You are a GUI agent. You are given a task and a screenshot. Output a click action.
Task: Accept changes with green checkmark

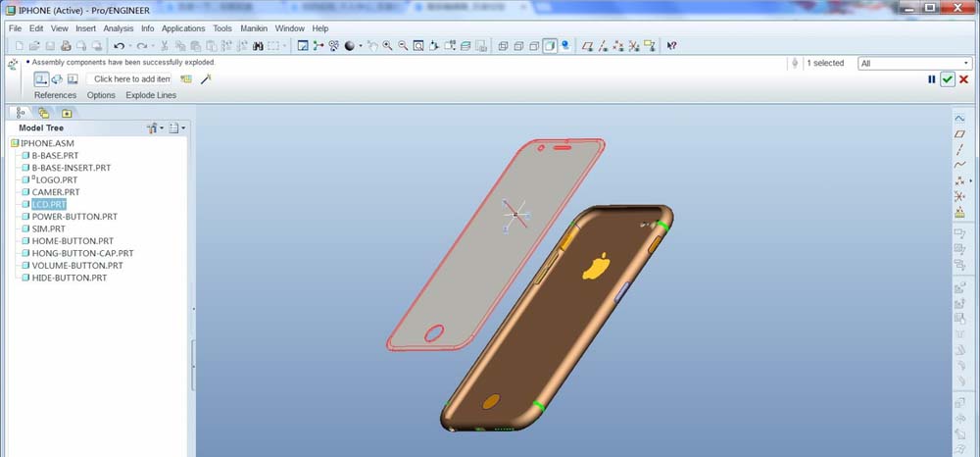click(x=948, y=79)
